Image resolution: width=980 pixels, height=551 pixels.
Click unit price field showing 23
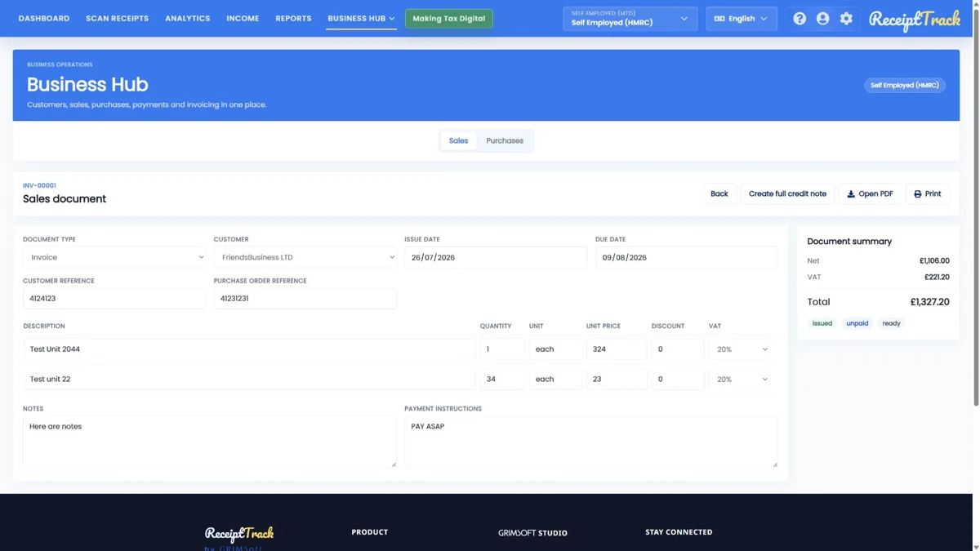tap(617, 379)
